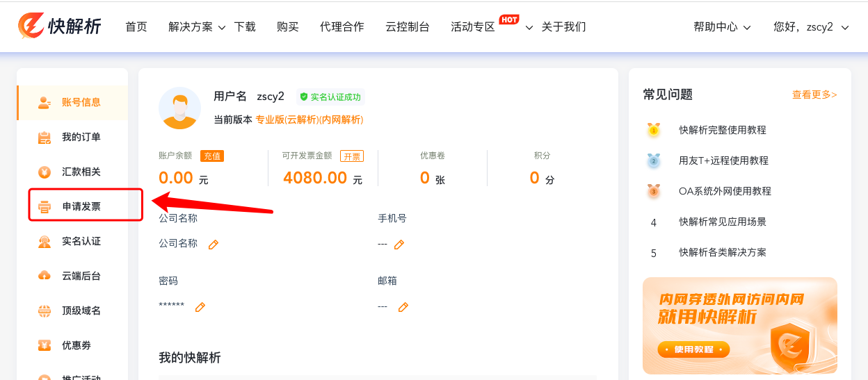868x380 pixels.
Task: Expand the 活动专区 menu arrow
Action: 529,28
